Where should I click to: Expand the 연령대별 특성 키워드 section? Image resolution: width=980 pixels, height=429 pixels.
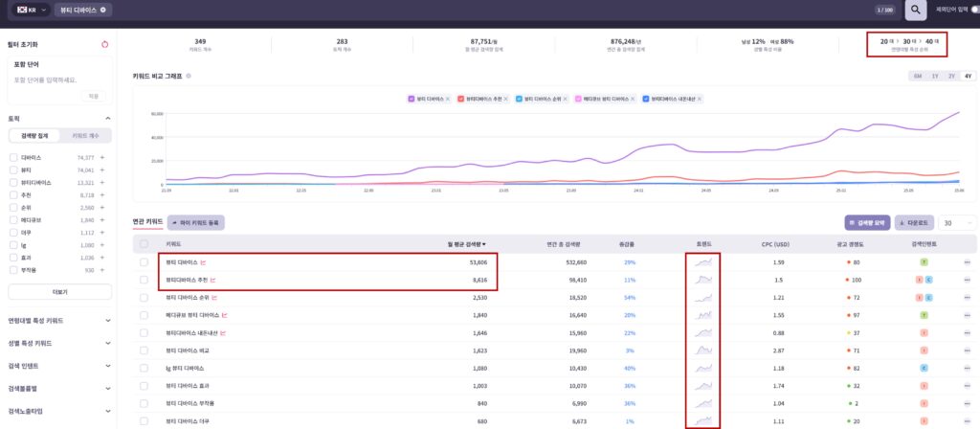(x=104, y=320)
